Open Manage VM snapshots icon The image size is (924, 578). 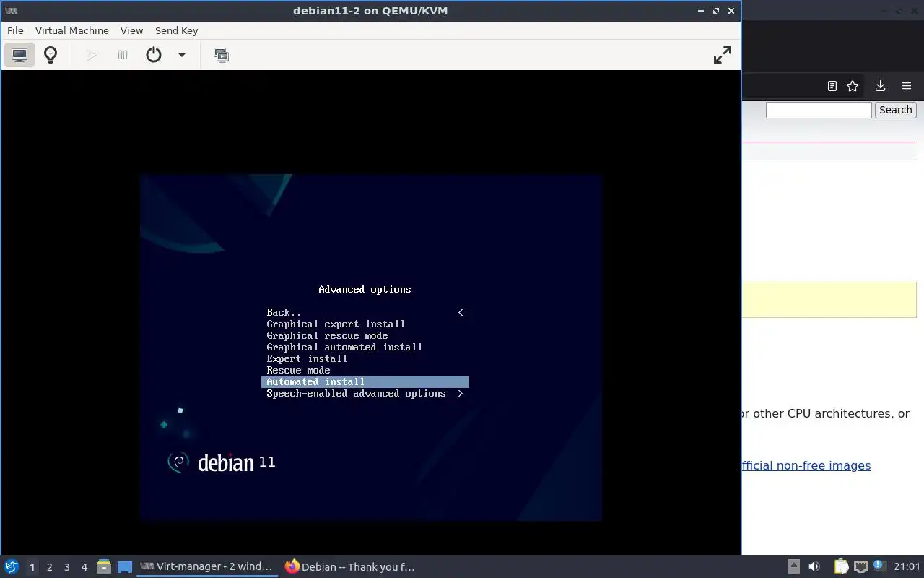tap(222, 55)
